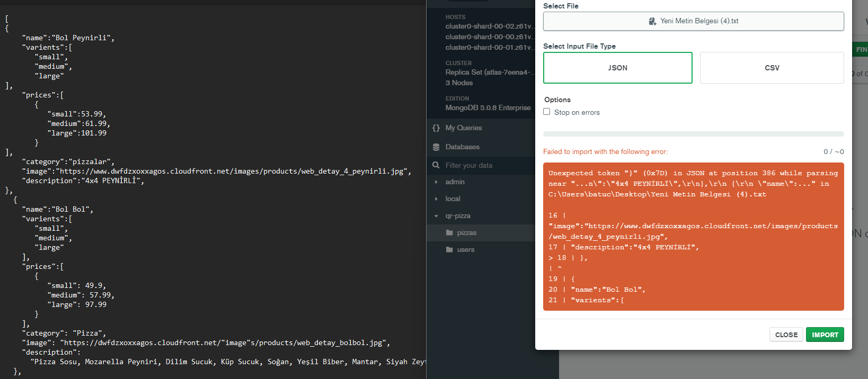868x379 pixels.
Task: Click the "name":"Bol Bol" line in editor
Action: (57, 209)
